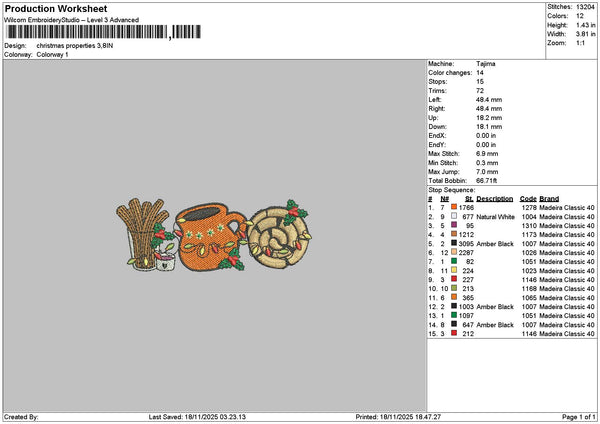
Task: Click design name "christmas properties 3,8IN"
Action: (75, 46)
